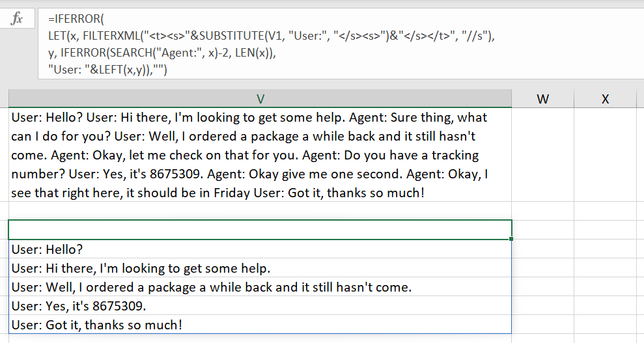644x343 pixels.
Task: Click the fill handle of active cell
Action: 511,239
